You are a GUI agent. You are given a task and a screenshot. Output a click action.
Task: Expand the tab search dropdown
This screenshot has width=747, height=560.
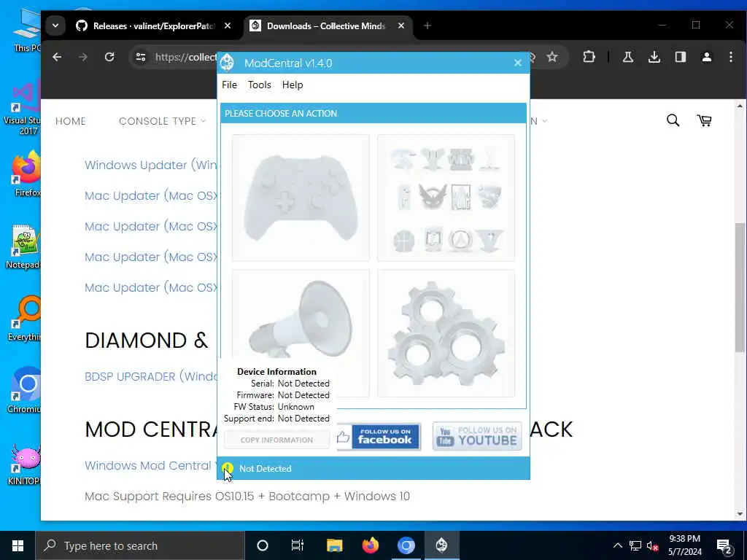click(55, 26)
